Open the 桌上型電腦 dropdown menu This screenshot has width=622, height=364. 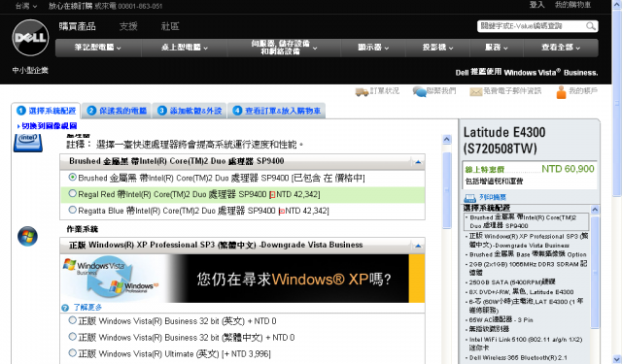[185, 48]
